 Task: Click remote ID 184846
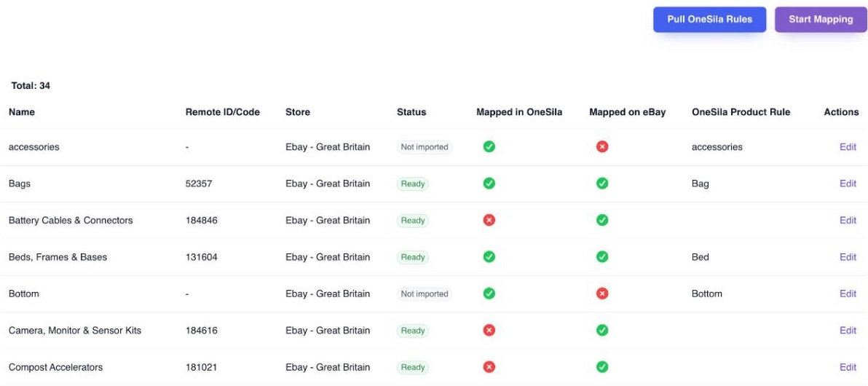pos(202,220)
